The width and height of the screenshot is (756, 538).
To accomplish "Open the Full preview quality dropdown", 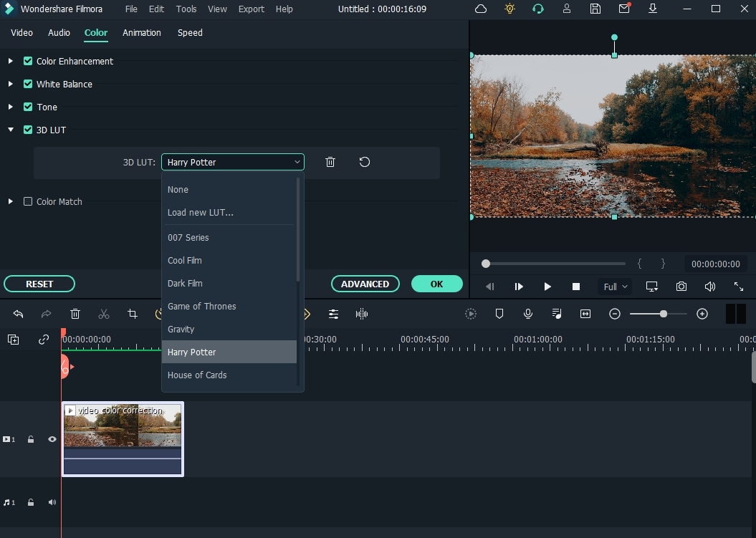I will click(x=615, y=287).
